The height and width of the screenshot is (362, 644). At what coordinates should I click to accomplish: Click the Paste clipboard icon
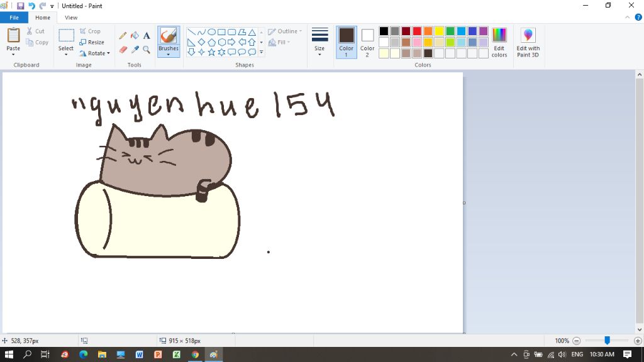tap(13, 35)
